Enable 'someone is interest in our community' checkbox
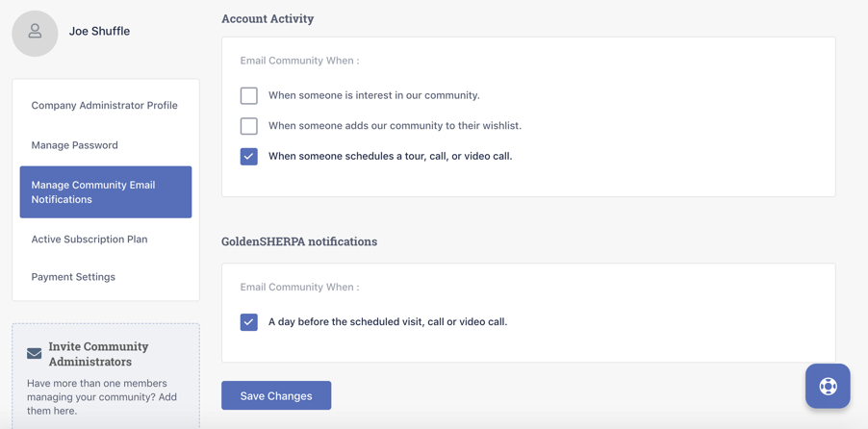 pos(249,95)
